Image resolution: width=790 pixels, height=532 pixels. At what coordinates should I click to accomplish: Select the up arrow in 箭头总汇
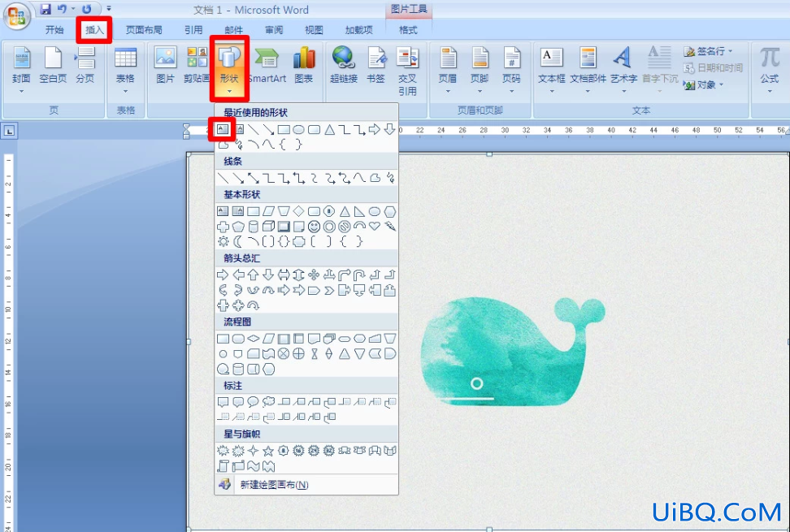tap(253, 275)
